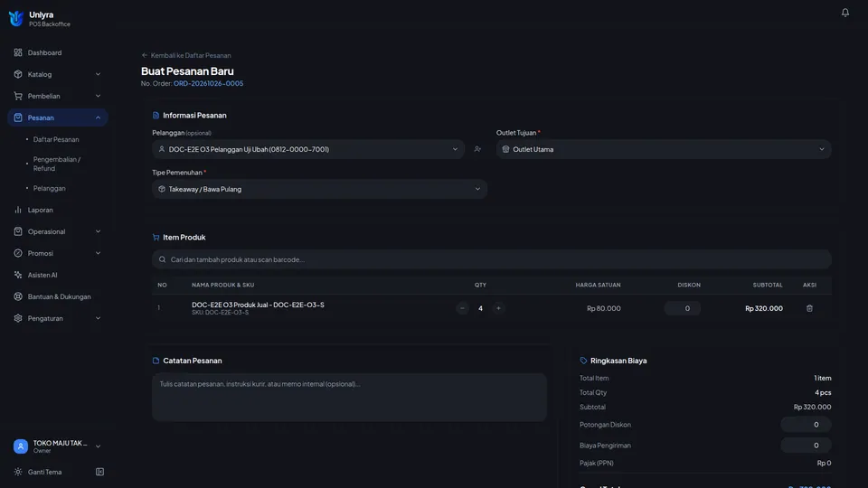Screen dimensions: 868x488
Task: Click the Laporan chart icon
Action: (18, 210)
